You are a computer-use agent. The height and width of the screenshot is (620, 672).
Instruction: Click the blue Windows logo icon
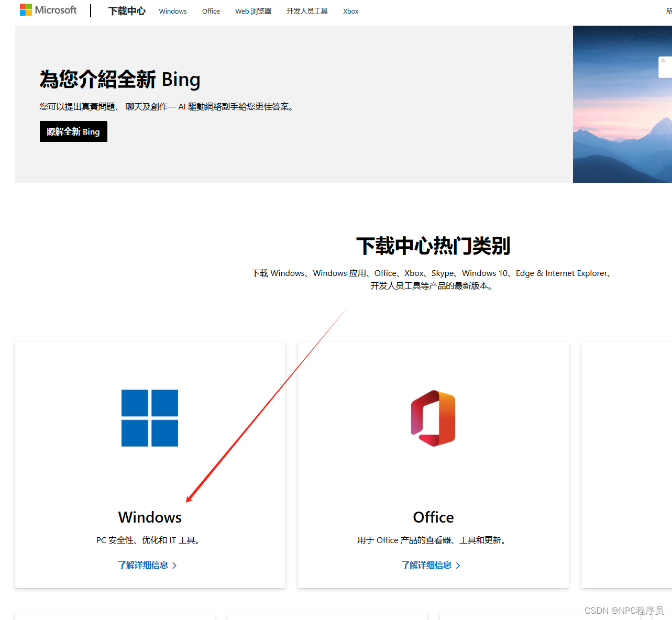pyautogui.click(x=150, y=418)
